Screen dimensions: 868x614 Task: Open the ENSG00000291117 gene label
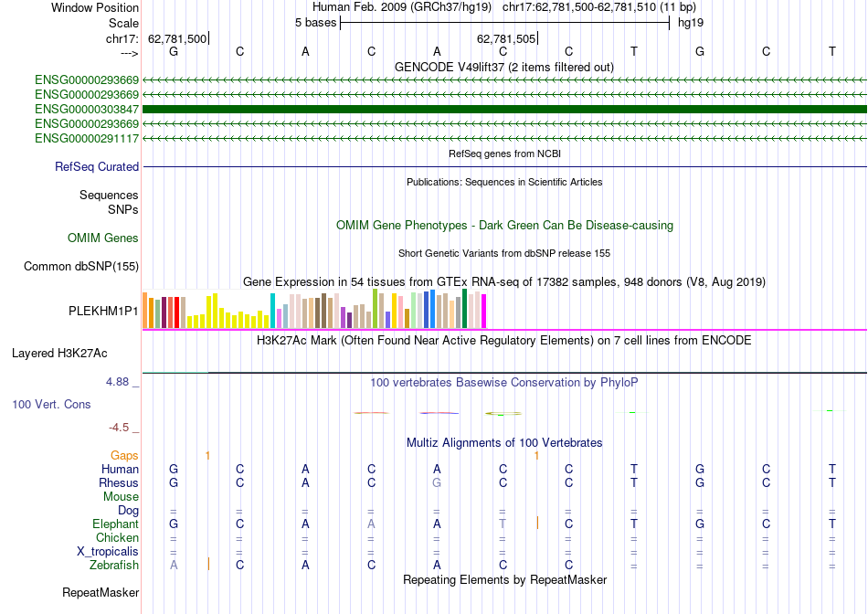coord(87,138)
